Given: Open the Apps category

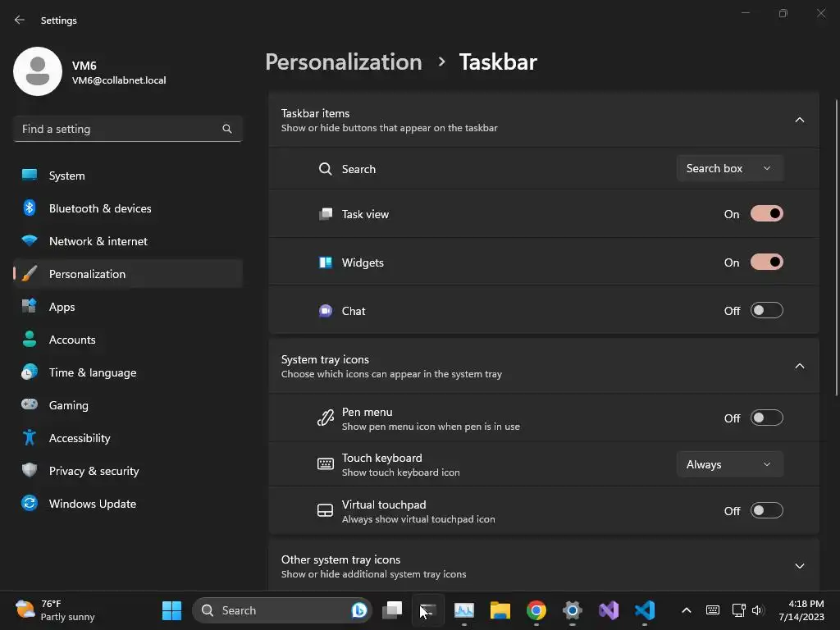Looking at the screenshot, I should click(128, 307).
